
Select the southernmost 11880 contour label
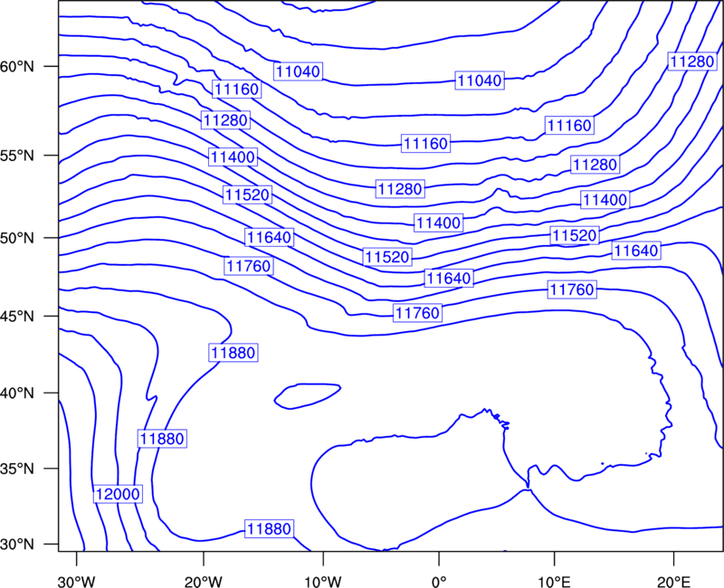tap(269, 528)
